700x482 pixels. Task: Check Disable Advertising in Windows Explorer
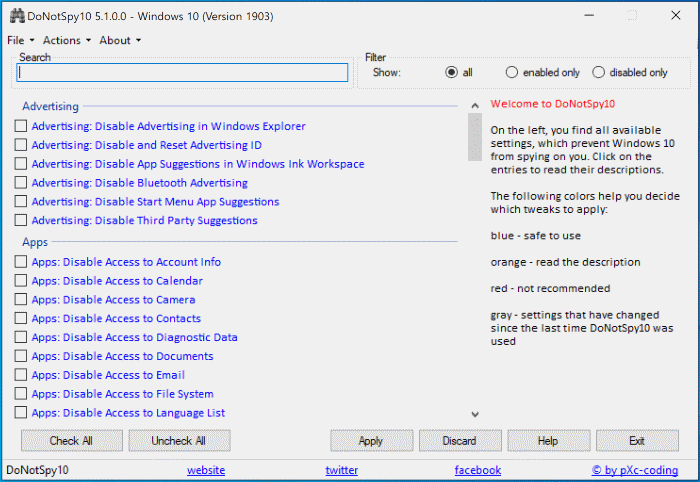pyautogui.click(x=21, y=126)
